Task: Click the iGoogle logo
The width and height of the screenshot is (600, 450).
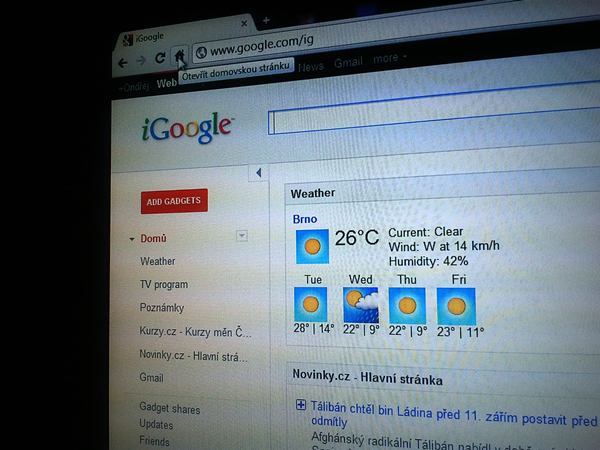Action: pos(187,127)
